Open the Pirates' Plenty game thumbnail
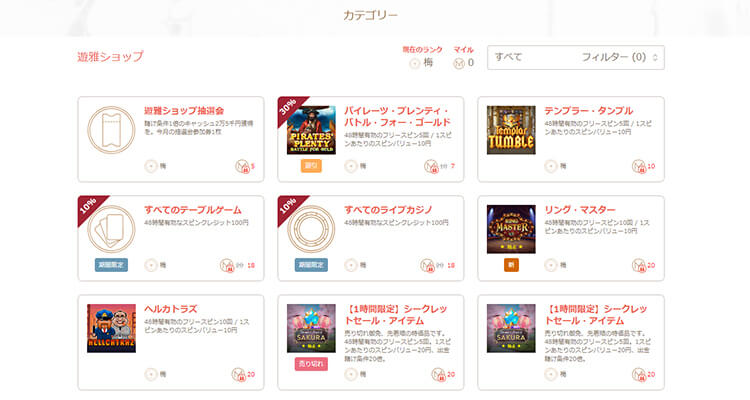 click(x=311, y=130)
